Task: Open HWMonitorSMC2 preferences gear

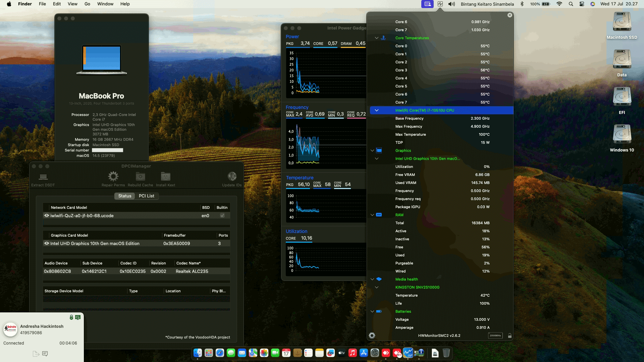Action: click(x=372, y=335)
